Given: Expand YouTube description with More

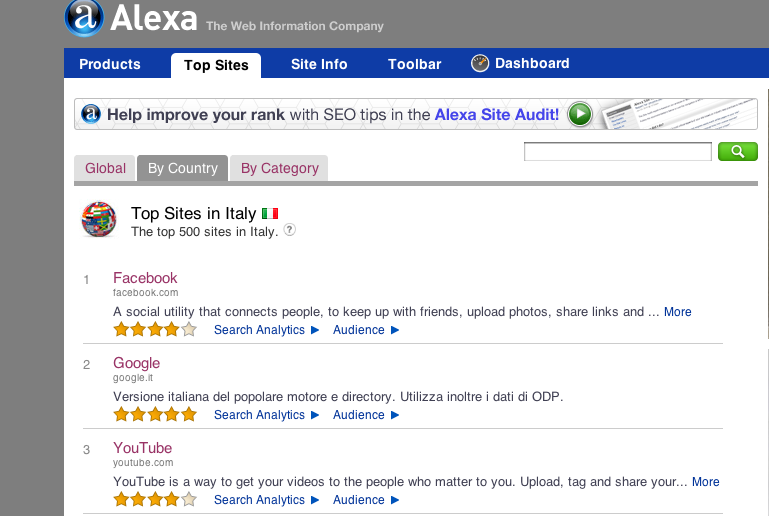Looking at the screenshot, I should coord(705,482).
